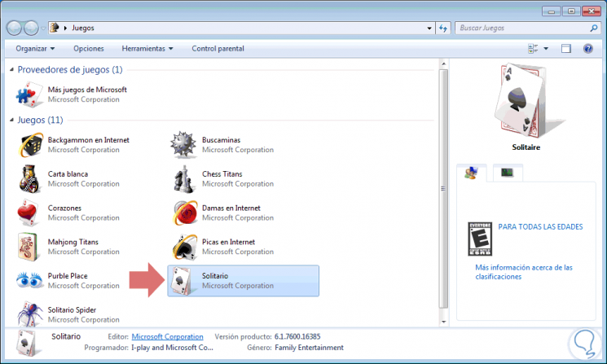Click the search magnifier icon

(593, 28)
